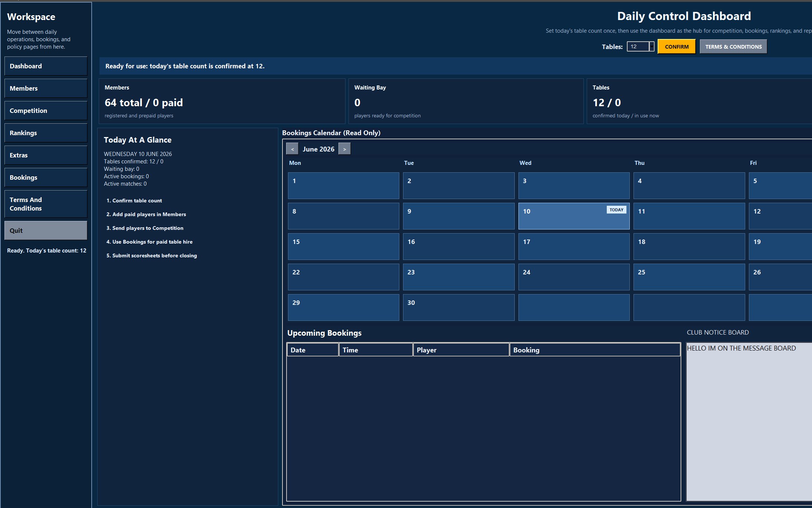Select June 22 calendar cell
The width and height of the screenshot is (812, 508).
344,277
